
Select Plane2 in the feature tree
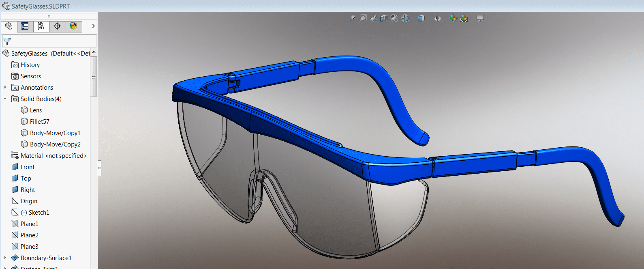[30, 235]
